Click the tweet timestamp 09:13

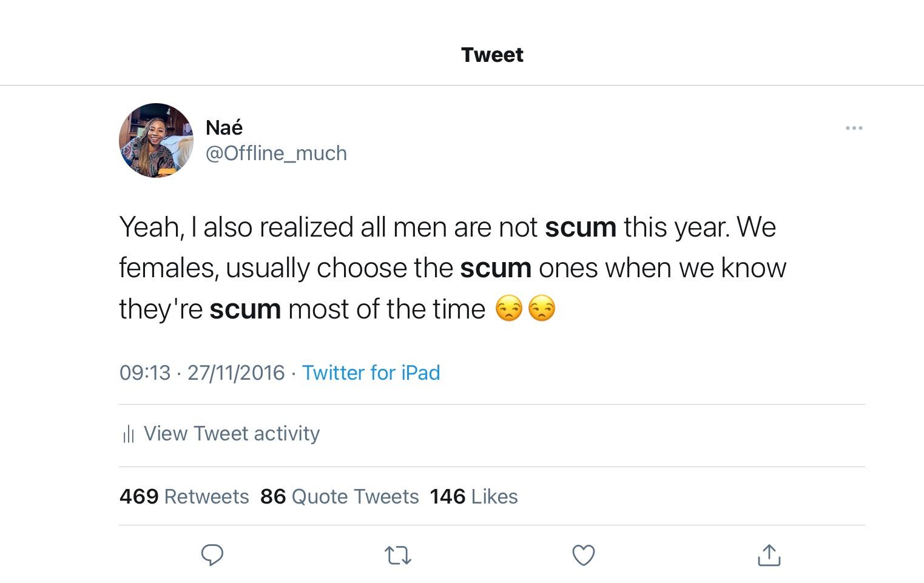[x=145, y=372]
